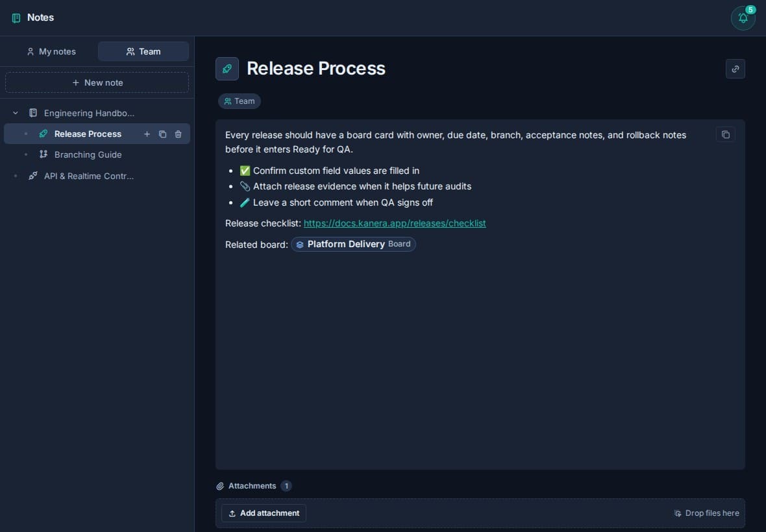Copy the note content with copy icon
The width and height of the screenshot is (766, 532).
(x=725, y=135)
